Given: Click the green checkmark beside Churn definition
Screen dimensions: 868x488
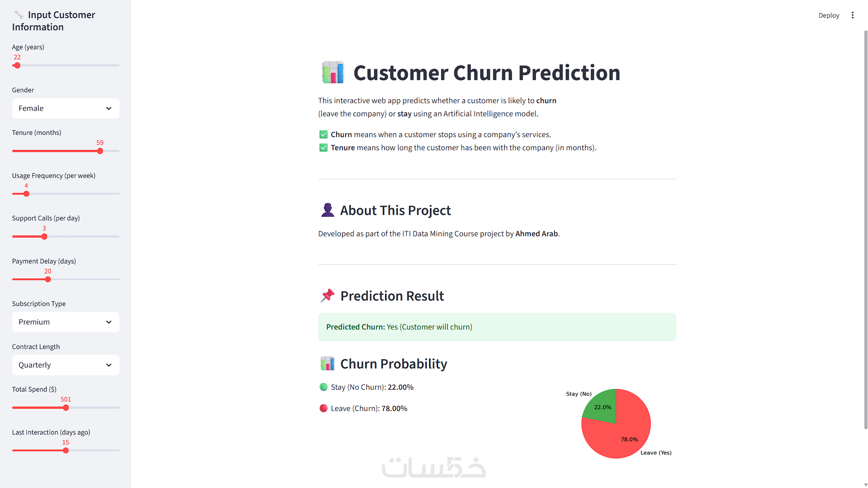Looking at the screenshot, I should [x=324, y=134].
